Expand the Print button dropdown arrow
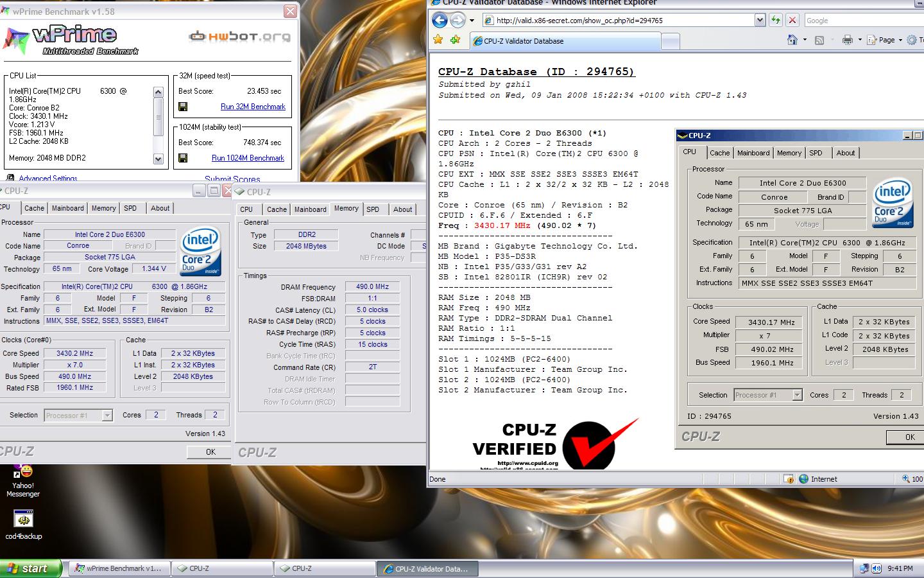Viewport: 924px width, 578px height. [x=859, y=40]
